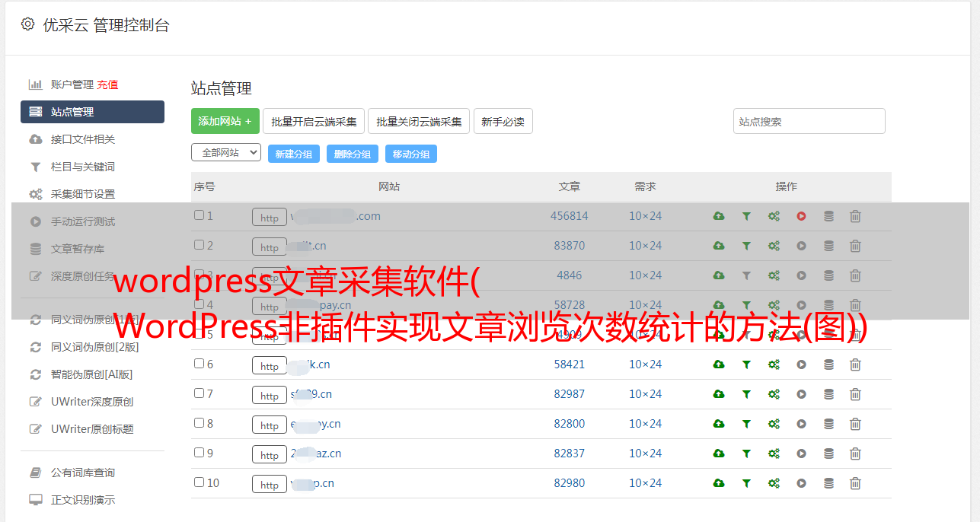Screen dimensions: 980x522
Task: Open 栏目与关键词 sidebar item
Action: 83,167
